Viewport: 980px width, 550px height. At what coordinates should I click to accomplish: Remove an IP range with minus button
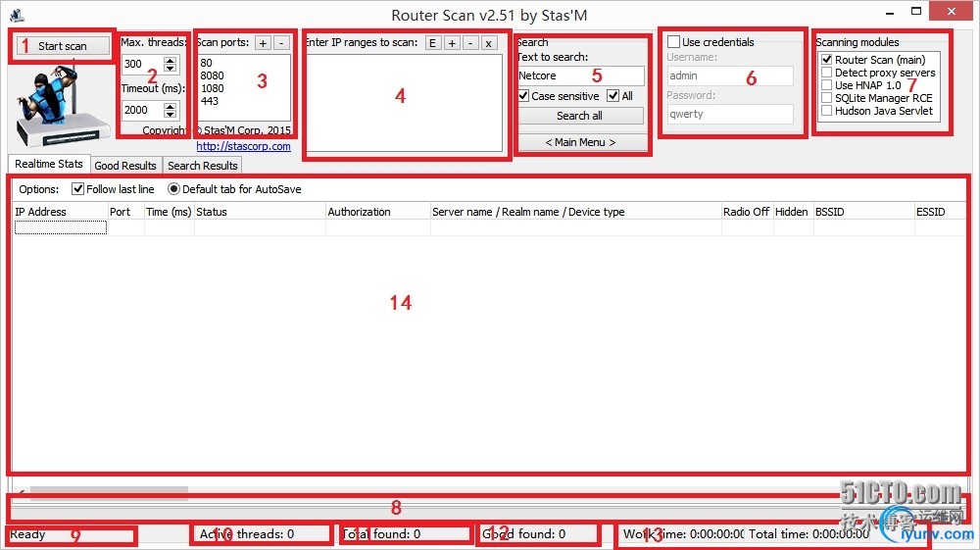coord(470,43)
